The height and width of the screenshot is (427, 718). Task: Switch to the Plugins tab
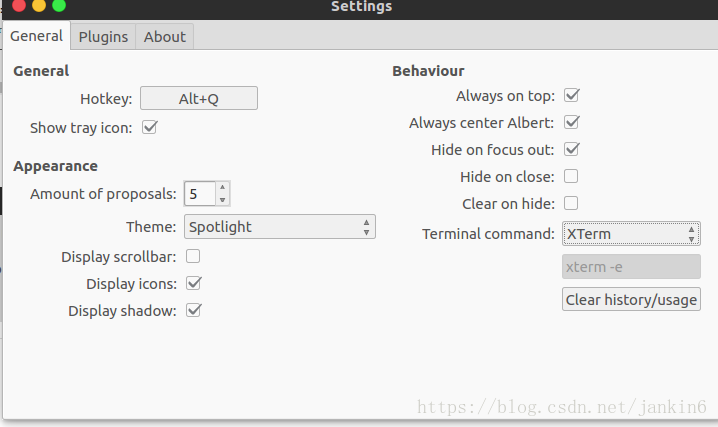pos(103,37)
